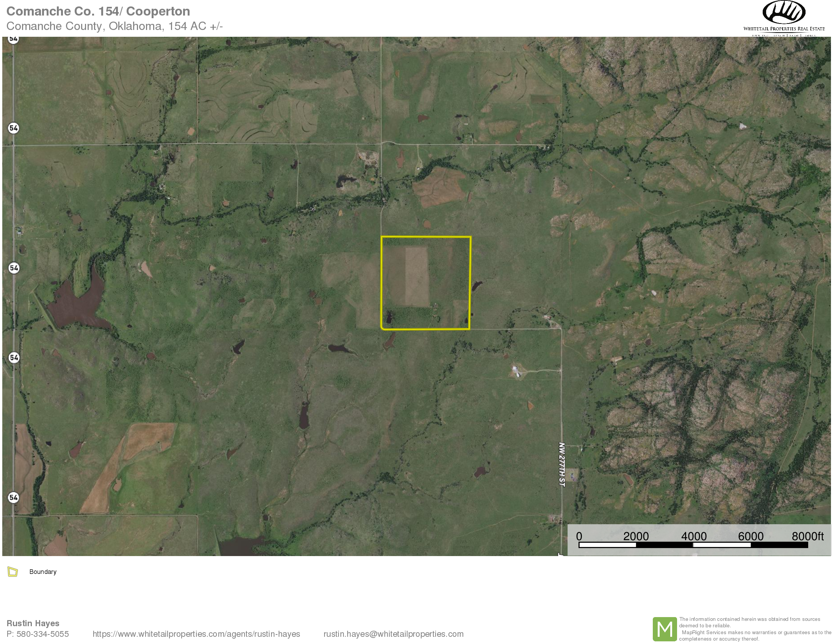
Task: Click the Rustin Hayes agent name
Action: (33, 624)
